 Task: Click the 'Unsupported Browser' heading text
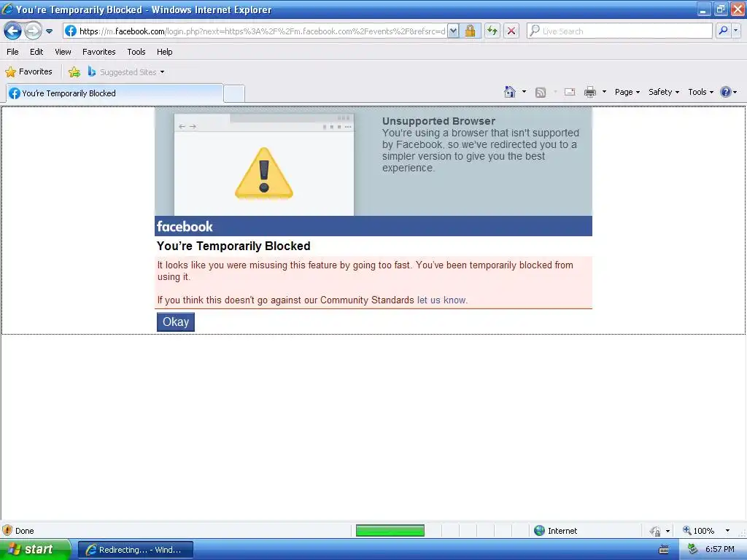438,121
